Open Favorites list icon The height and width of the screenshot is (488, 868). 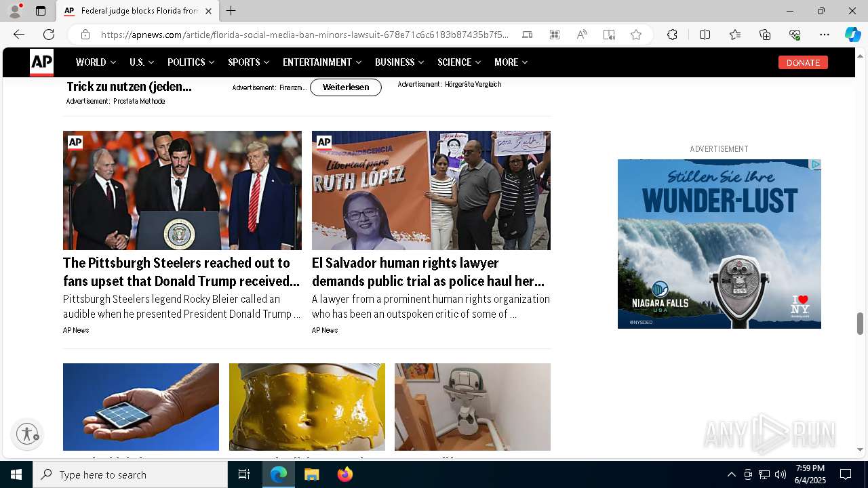coord(735,35)
